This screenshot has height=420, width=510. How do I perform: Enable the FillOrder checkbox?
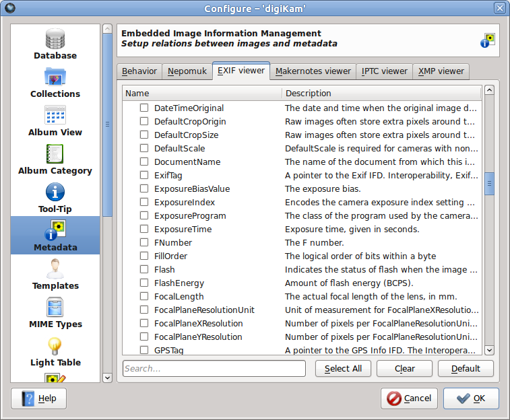tap(144, 256)
